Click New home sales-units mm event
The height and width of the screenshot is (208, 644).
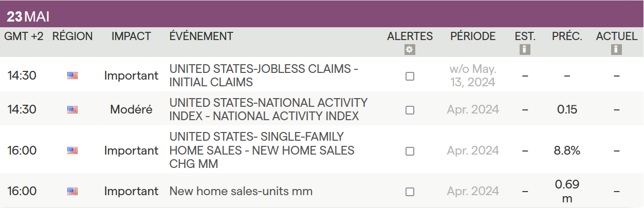[241, 191]
